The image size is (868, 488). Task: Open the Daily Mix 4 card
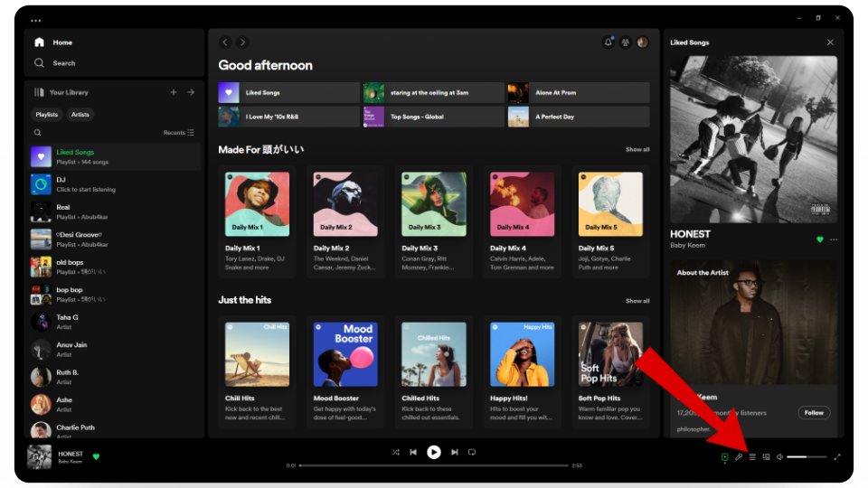pyautogui.click(x=522, y=221)
